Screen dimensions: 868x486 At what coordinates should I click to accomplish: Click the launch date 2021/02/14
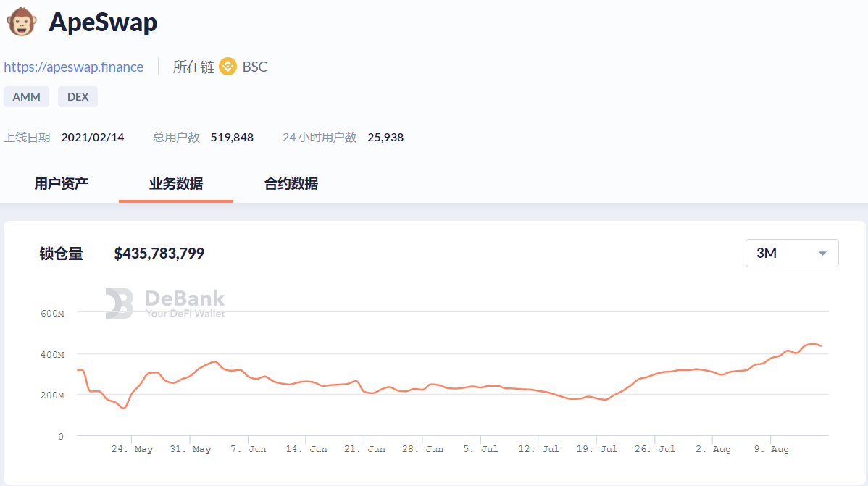click(x=93, y=138)
